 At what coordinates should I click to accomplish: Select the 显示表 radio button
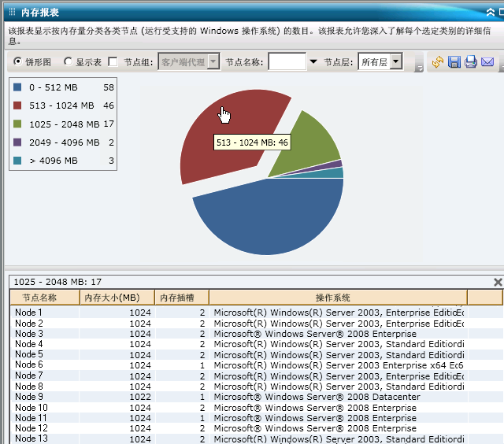[x=68, y=61]
